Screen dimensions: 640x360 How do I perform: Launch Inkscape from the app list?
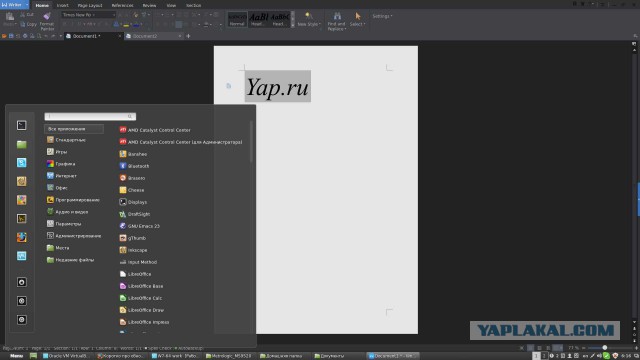click(133, 250)
